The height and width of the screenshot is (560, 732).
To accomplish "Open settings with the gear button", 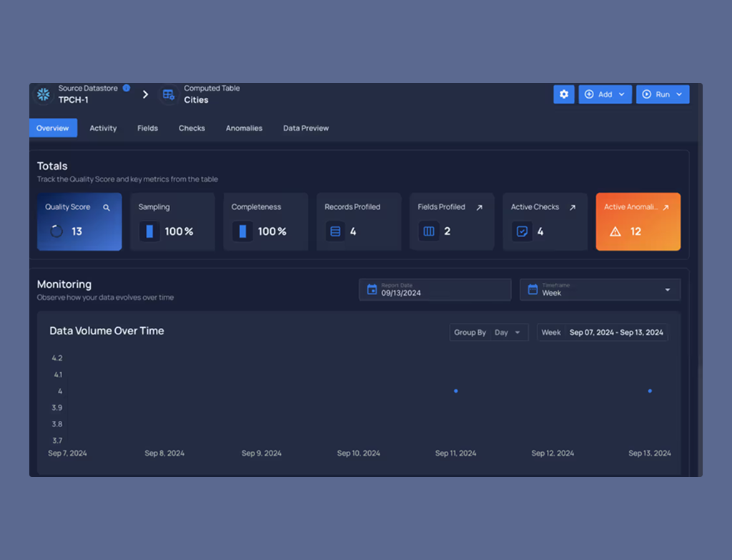I will (564, 94).
